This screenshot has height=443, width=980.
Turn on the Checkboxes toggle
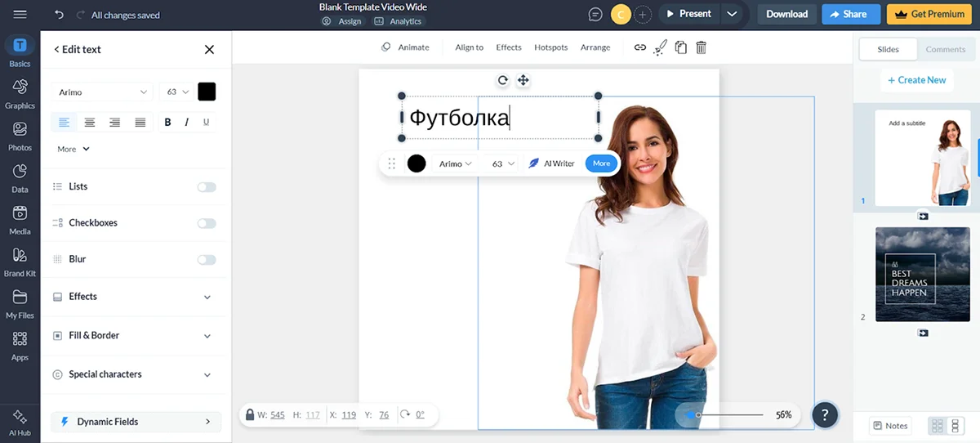click(207, 223)
